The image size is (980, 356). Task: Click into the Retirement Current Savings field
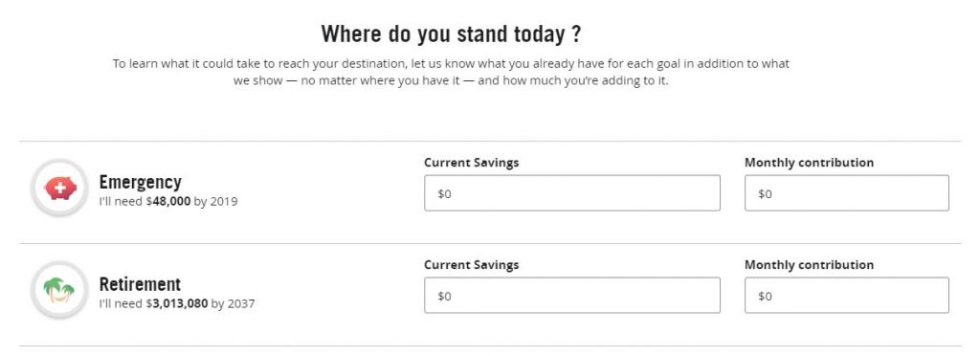(572, 296)
